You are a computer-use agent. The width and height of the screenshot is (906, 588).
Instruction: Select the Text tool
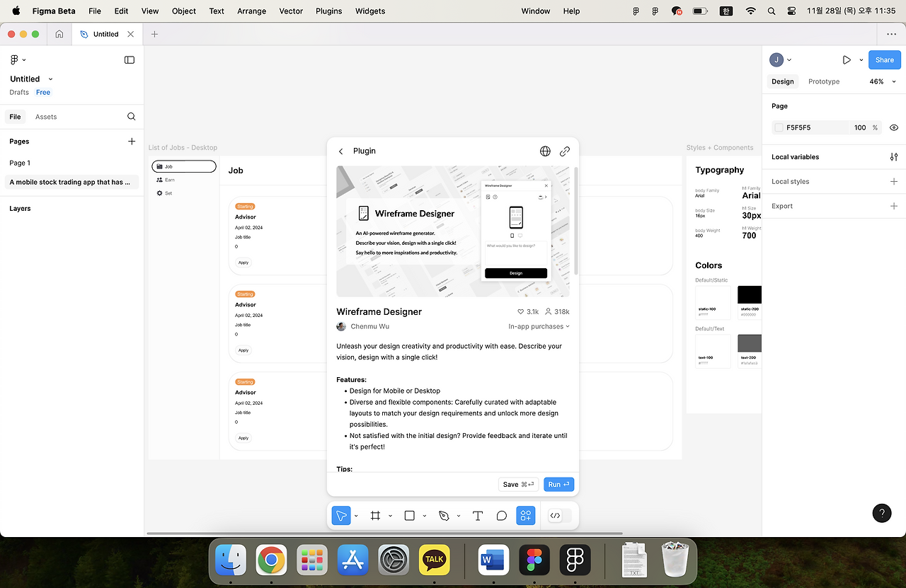478,516
